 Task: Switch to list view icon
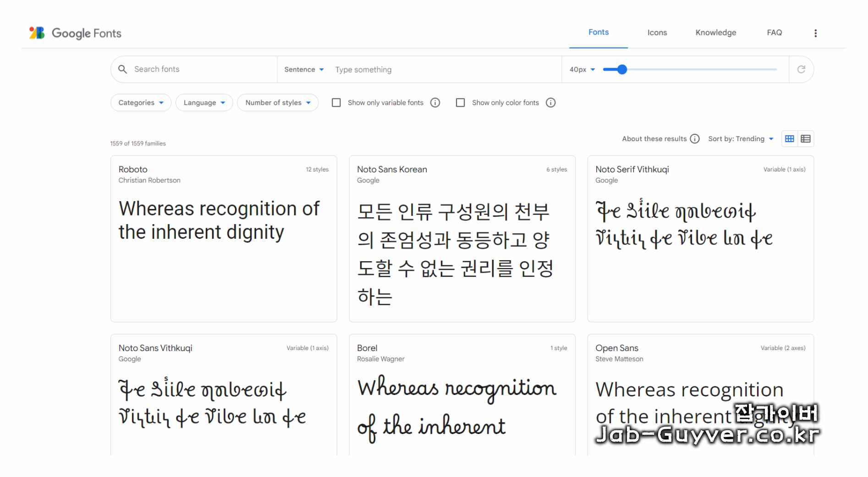pyautogui.click(x=806, y=139)
